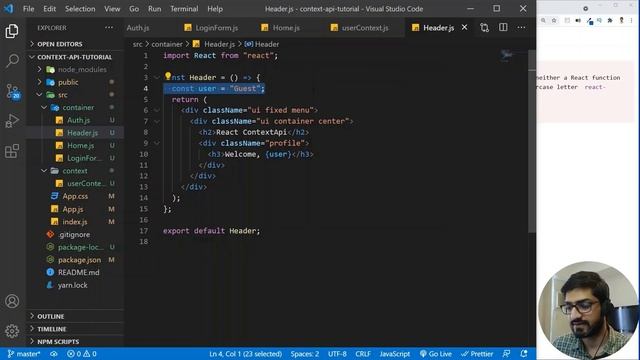This screenshot has width=640, height=360.
Task: Click the Open Changes compare icon
Action: 484,27
